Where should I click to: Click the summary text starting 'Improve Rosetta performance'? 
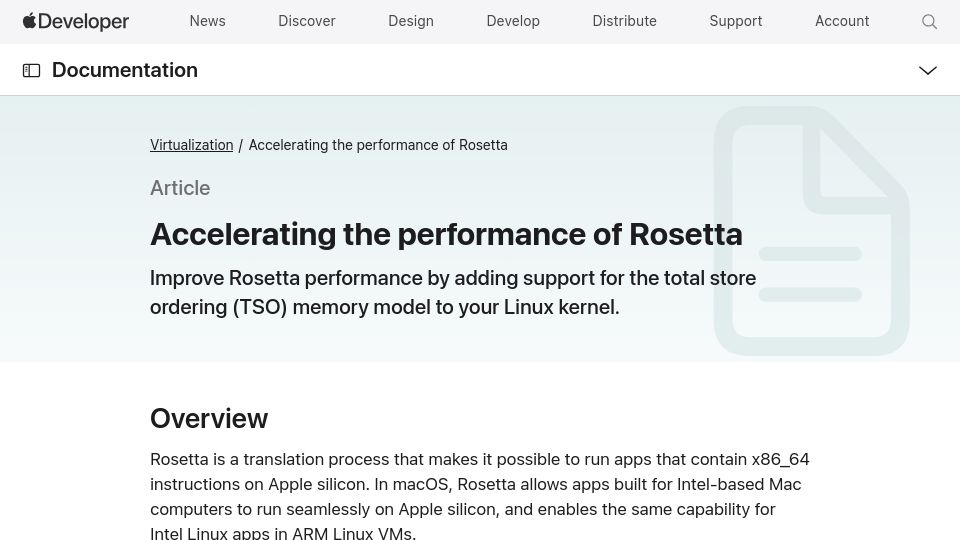[x=453, y=292]
